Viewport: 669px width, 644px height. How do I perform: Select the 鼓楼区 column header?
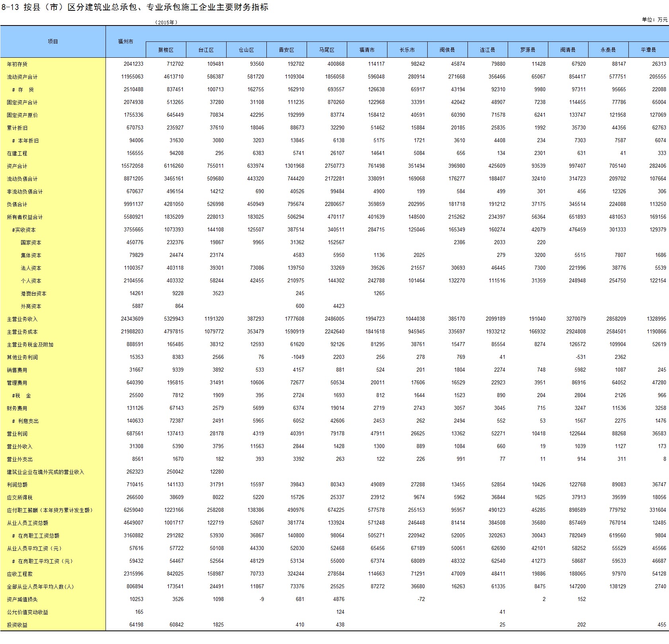pos(166,50)
